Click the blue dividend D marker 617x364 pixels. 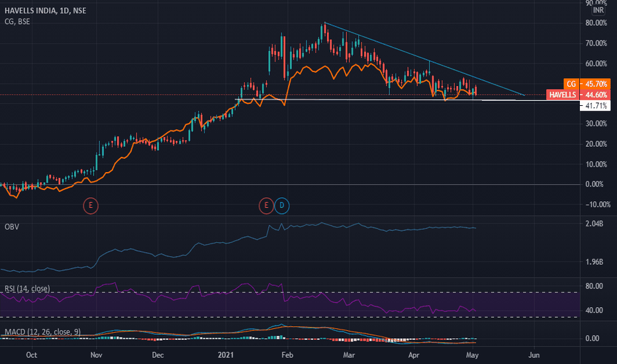pos(282,205)
